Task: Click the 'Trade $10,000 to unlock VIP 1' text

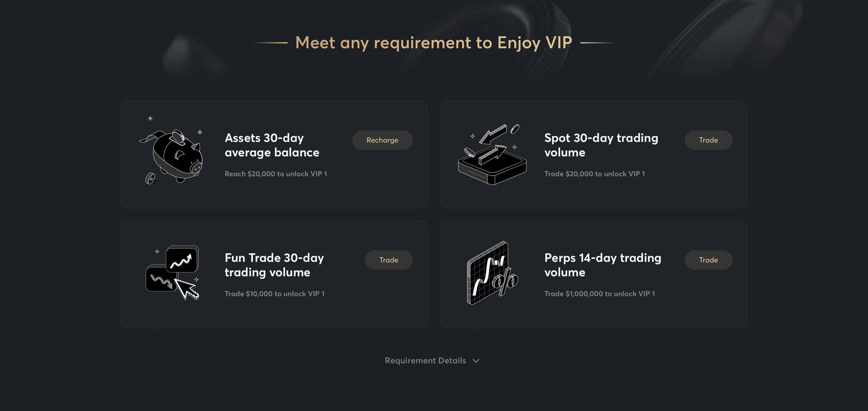Action: 275,294
